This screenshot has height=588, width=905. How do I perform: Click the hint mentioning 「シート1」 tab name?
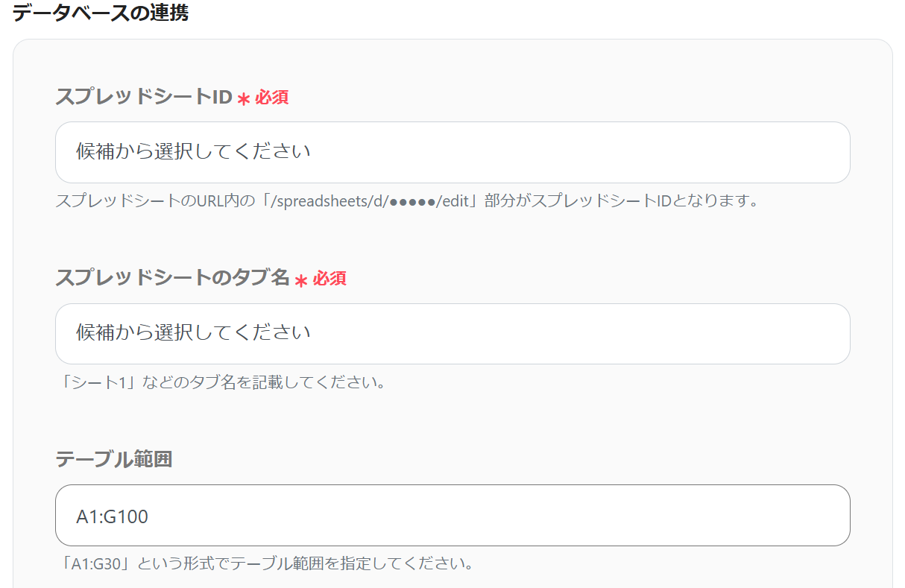point(224,383)
